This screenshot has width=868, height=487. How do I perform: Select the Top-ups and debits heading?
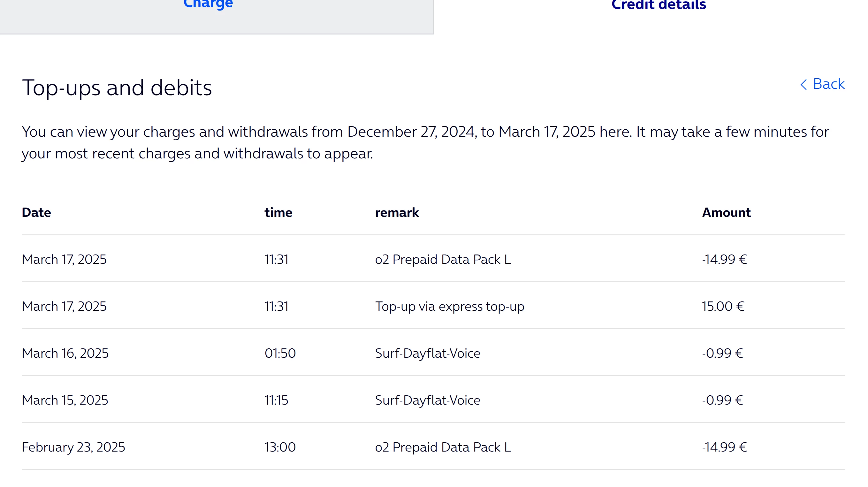(117, 88)
